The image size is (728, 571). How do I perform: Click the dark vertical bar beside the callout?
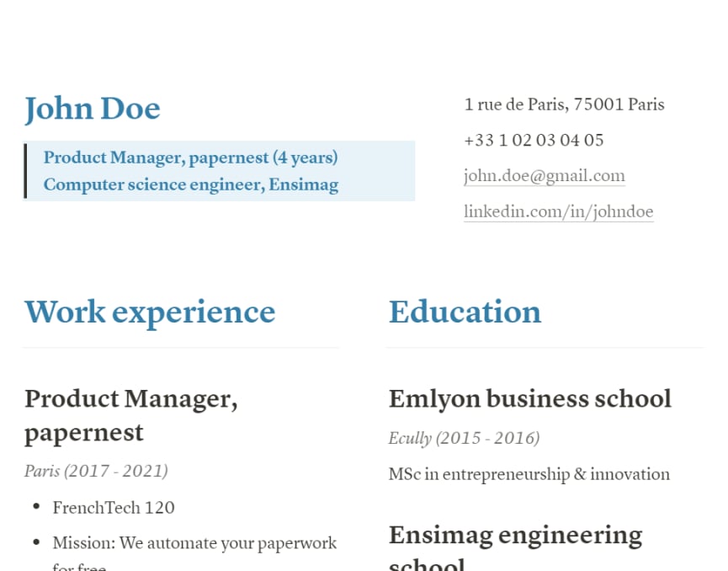click(25, 171)
